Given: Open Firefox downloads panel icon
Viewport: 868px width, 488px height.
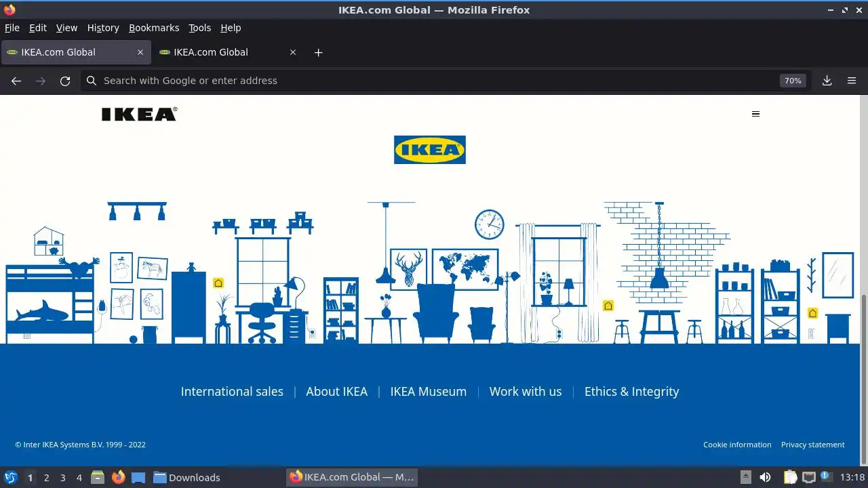Looking at the screenshot, I should pyautogui.click(x=827, y=81).
